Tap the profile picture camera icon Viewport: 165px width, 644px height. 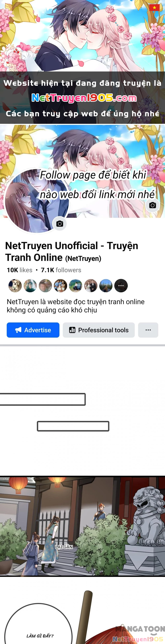coord(60,224)
